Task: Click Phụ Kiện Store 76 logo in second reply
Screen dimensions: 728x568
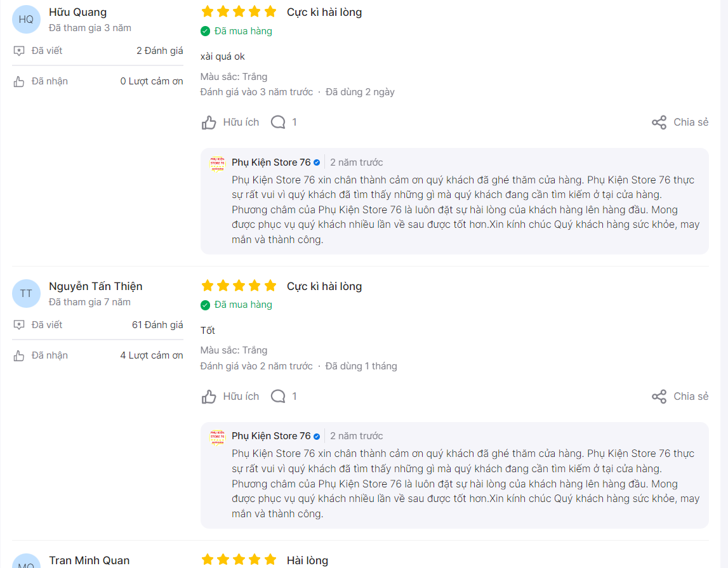Action: click(x=217, y=438)
